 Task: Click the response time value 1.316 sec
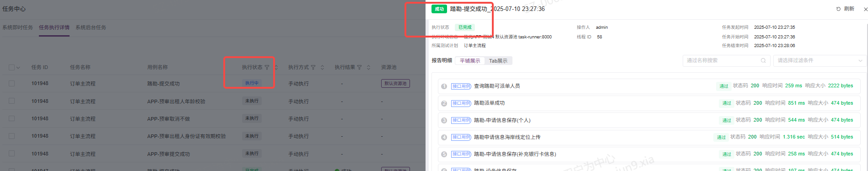tap(793, 137)
